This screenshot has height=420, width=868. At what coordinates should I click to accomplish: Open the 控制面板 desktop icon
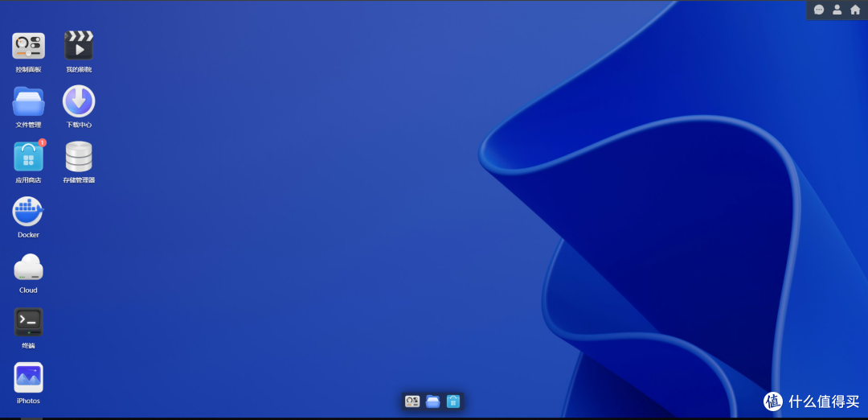click(28, 46)
